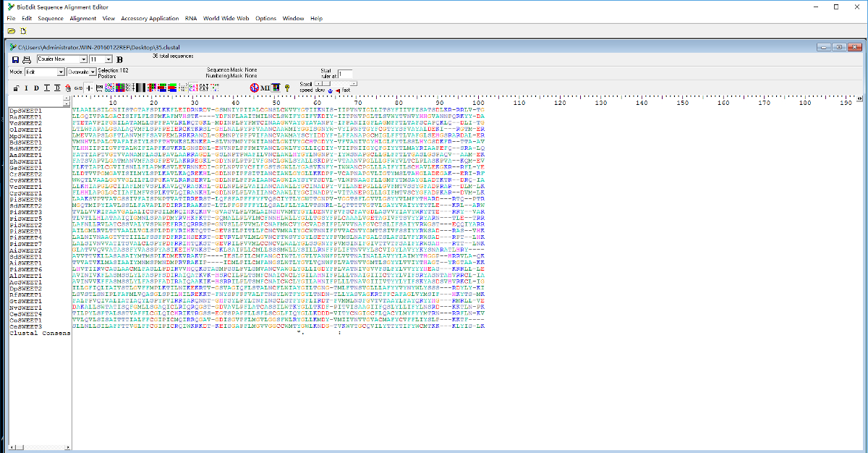
Task: Click the padlock lock icon
Action: coord(17,88)
